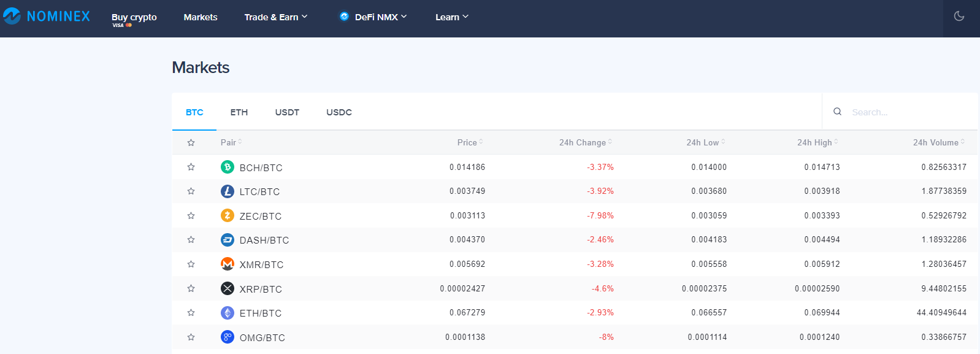
Task: Mark XRP/BTC as favorite
Action: click(191, 288)
